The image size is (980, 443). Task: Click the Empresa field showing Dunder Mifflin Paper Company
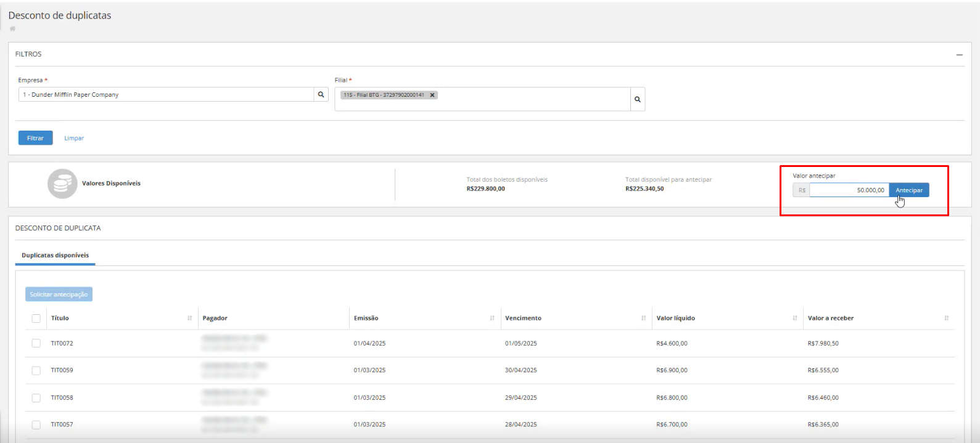tap(166, 94)
